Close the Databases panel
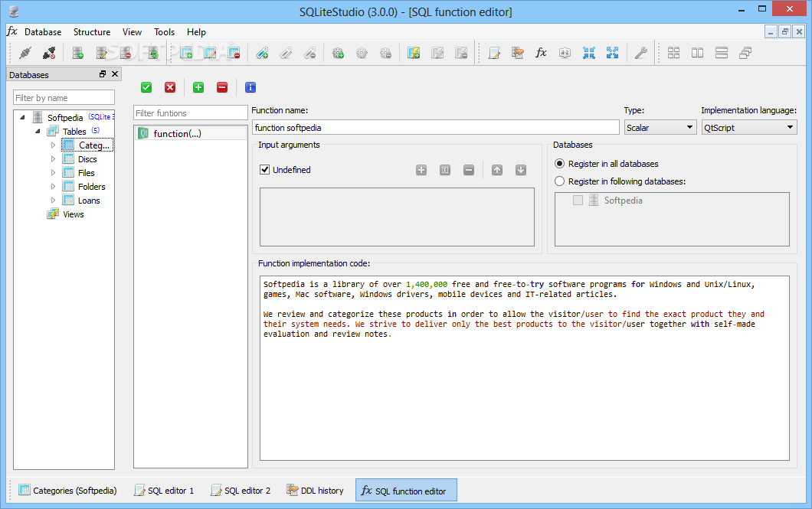812x509 pixels. point(115,74)
